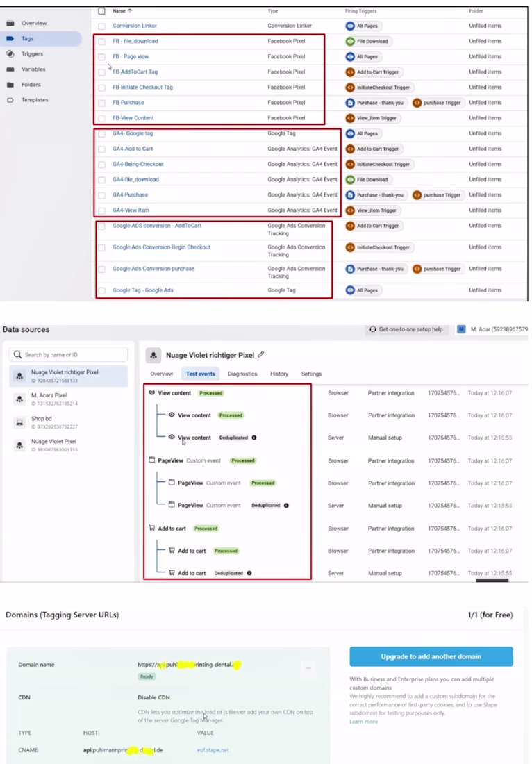This screenshot has width=532, height=764.
Task: Switch to the pixel Settings tab
Action: [311, 374]
